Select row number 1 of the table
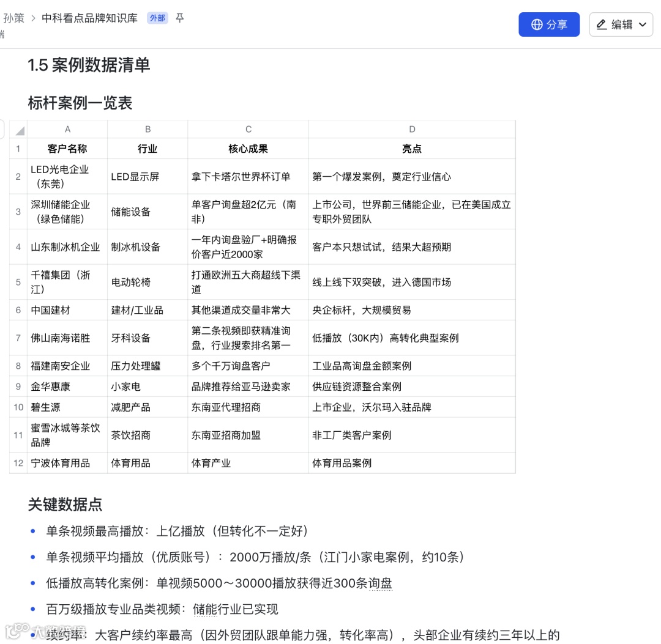The width and height of the screenshot is (661, 644). coord(18,149)
